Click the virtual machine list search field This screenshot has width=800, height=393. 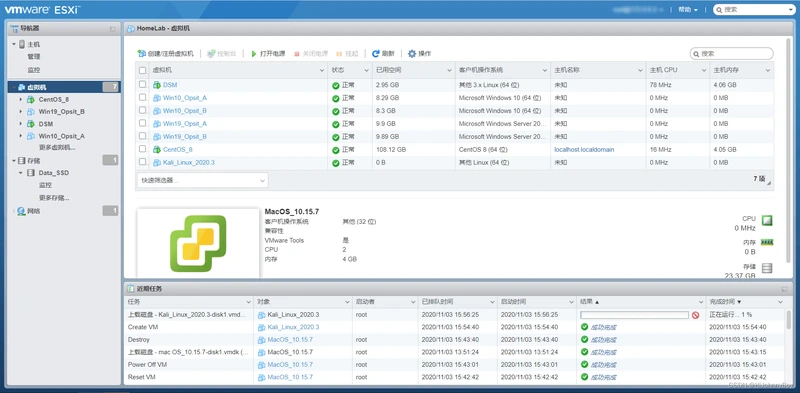[x=732, y=54]
